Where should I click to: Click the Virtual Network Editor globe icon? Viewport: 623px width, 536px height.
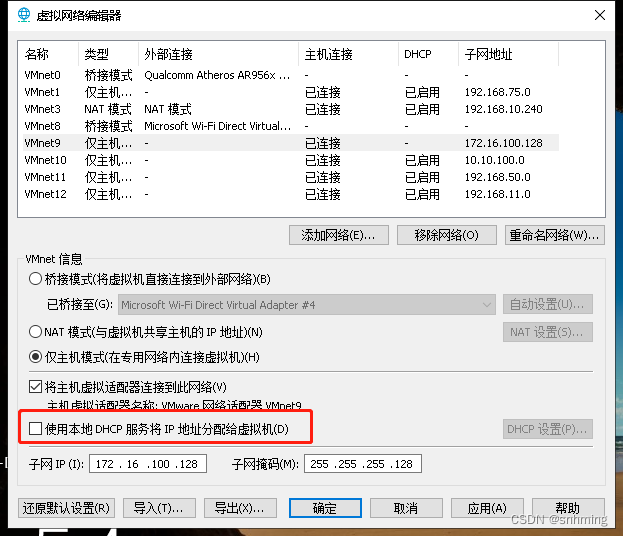pos(23,15)
